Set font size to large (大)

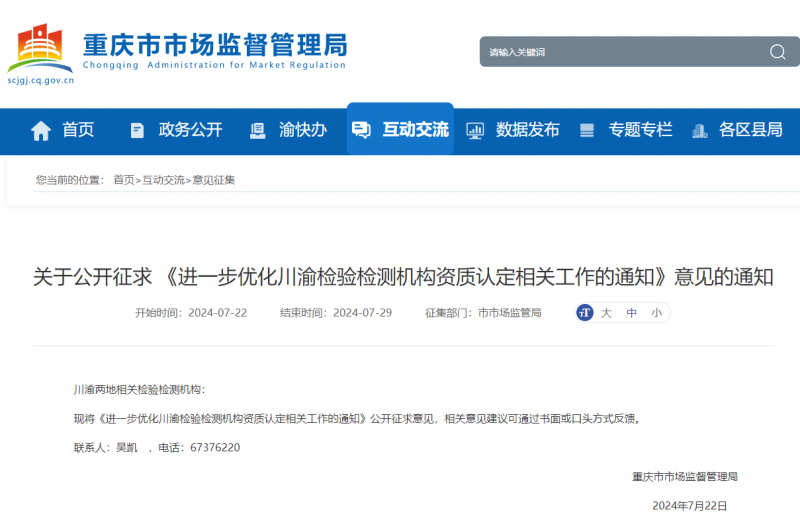coord(606,313)
